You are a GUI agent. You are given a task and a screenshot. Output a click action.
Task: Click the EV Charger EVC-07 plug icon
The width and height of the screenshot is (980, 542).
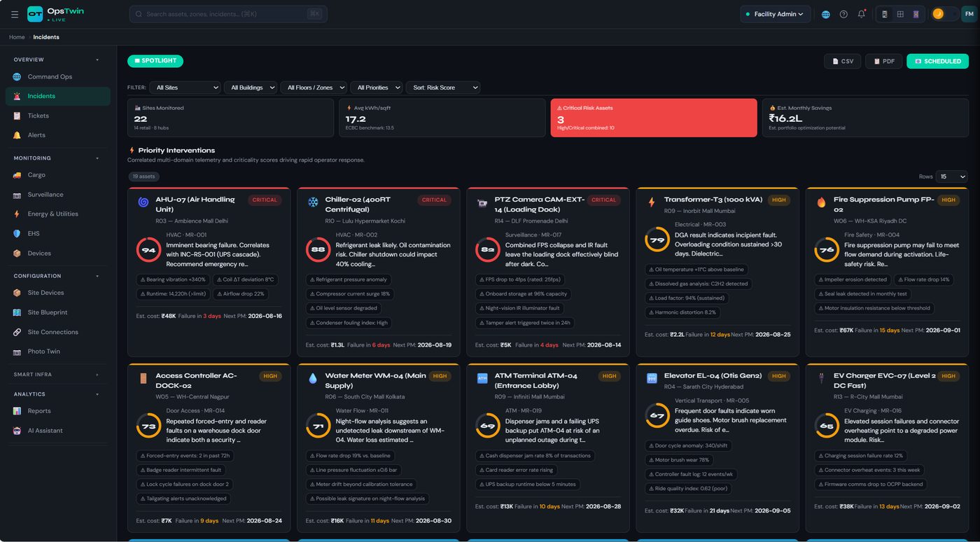point(821,378)
